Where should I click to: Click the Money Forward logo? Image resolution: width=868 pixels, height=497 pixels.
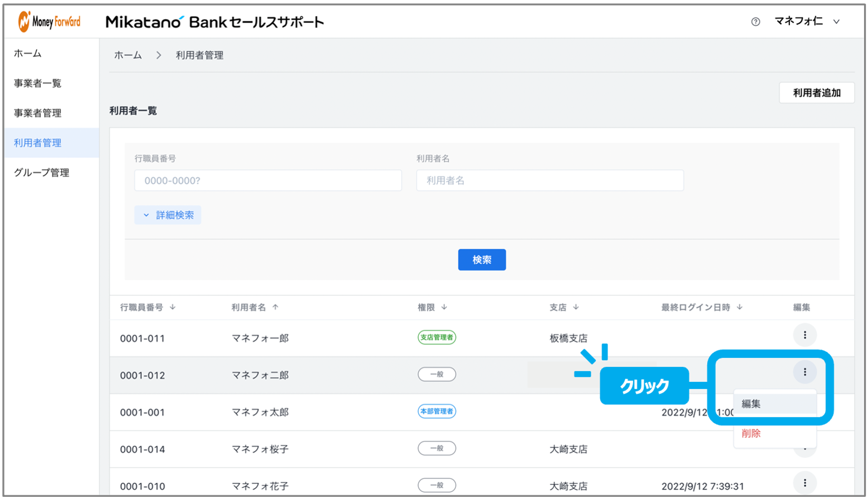[x=49, y=22]
